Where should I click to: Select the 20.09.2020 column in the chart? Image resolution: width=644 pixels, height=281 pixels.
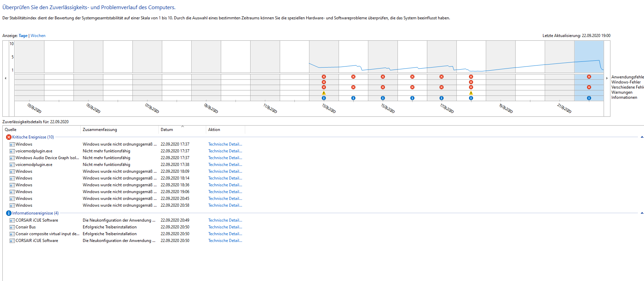pyautogui.click(x=530, y=71)
